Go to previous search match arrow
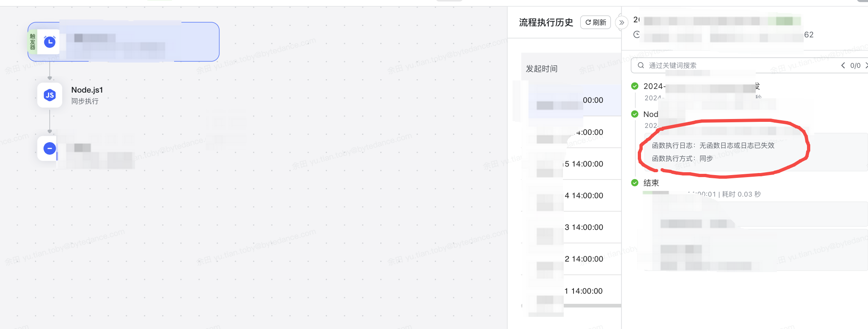The height and width of the screenshot is (329, 868). (x=843, y=65)
